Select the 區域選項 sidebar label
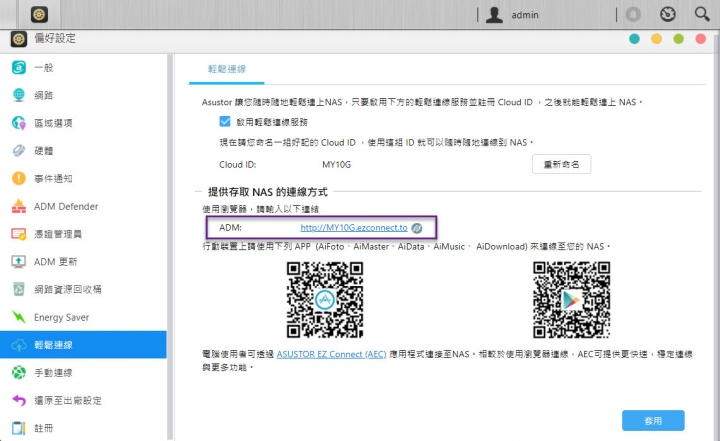The height and width of the screenshot is (441, 720). pos(53,123)
